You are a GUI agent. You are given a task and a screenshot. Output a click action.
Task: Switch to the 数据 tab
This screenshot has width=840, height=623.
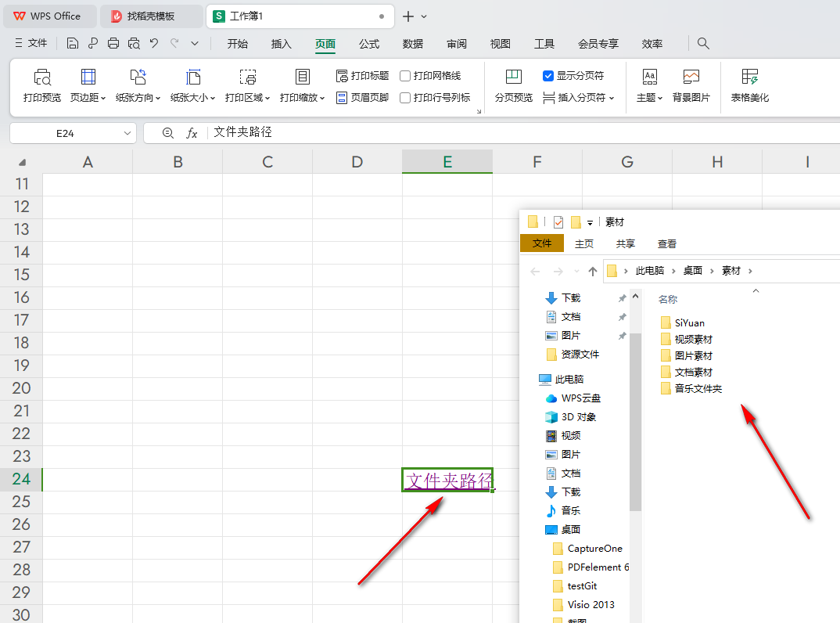pos(412,44)
